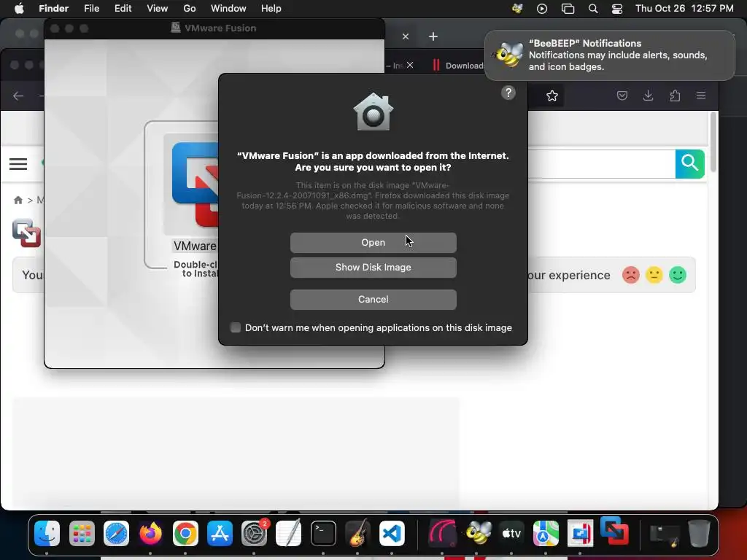The height and width of the screenshot is (560, 747).
Task: Click the home breadcrumb icon on the webpage
Action: pyautogui.click(x=18, y=200)
